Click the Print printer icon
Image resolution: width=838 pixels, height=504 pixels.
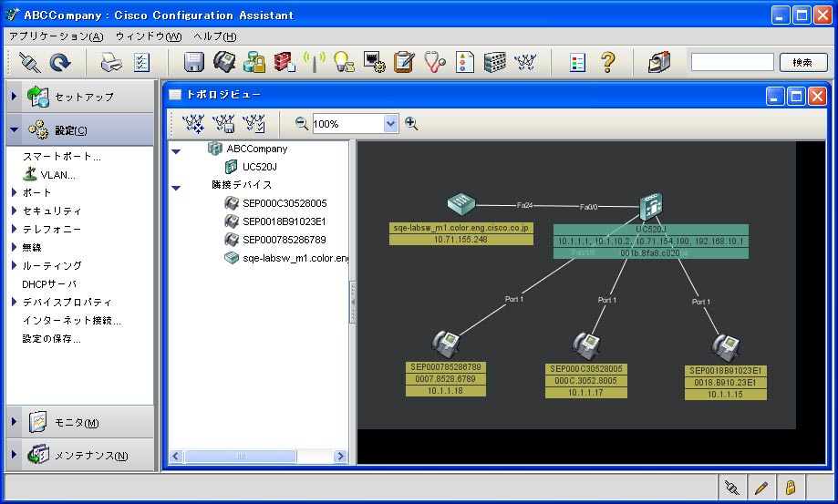(x=111, y=63)
